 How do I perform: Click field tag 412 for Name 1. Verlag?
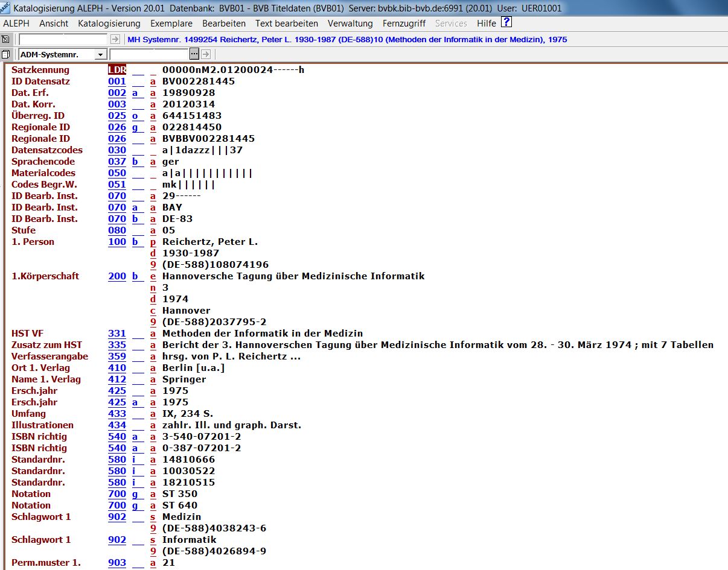point(117,379)
